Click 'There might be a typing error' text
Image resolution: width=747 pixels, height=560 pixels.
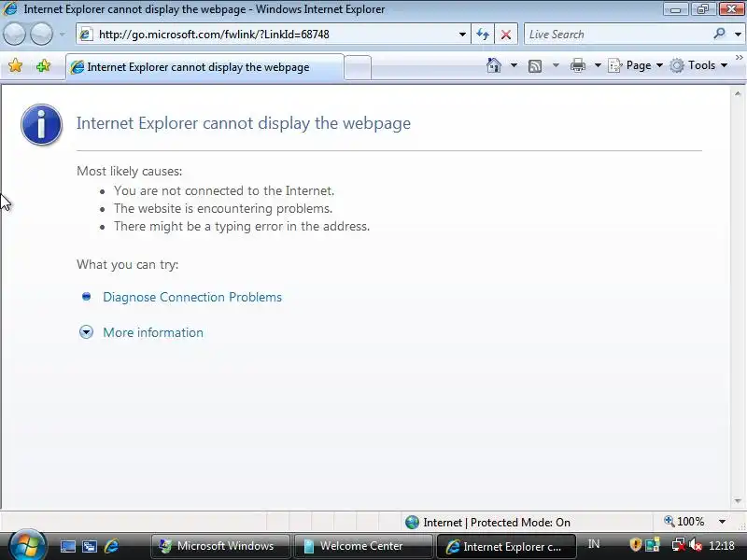pyautogui.click(x=242, y=226)
